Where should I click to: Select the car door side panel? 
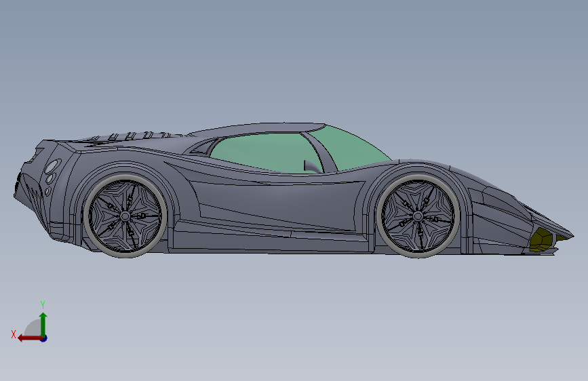coord(277,204)
